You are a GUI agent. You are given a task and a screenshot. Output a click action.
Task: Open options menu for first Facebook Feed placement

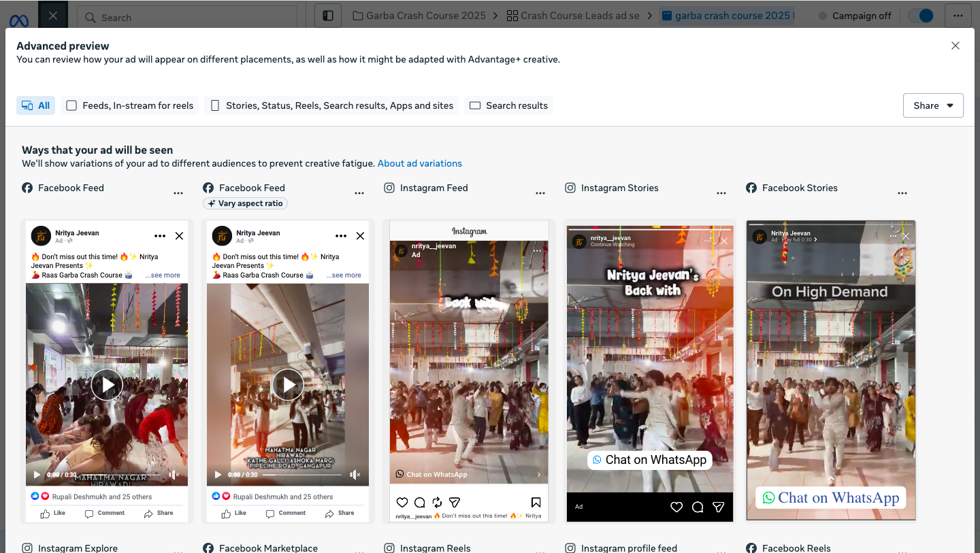pos(178,193)
